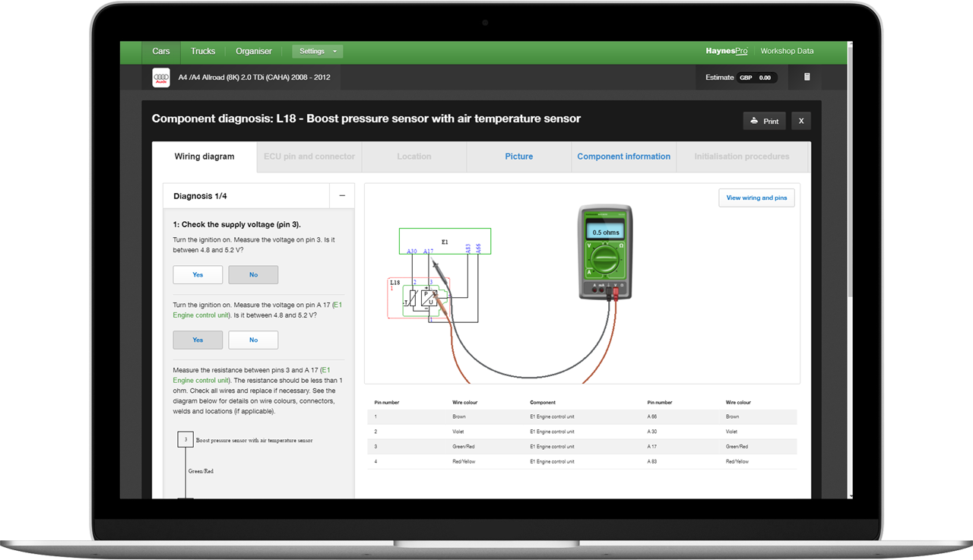
Task: Close the component diagnosis panel with X
Action: tap(800, 122)
